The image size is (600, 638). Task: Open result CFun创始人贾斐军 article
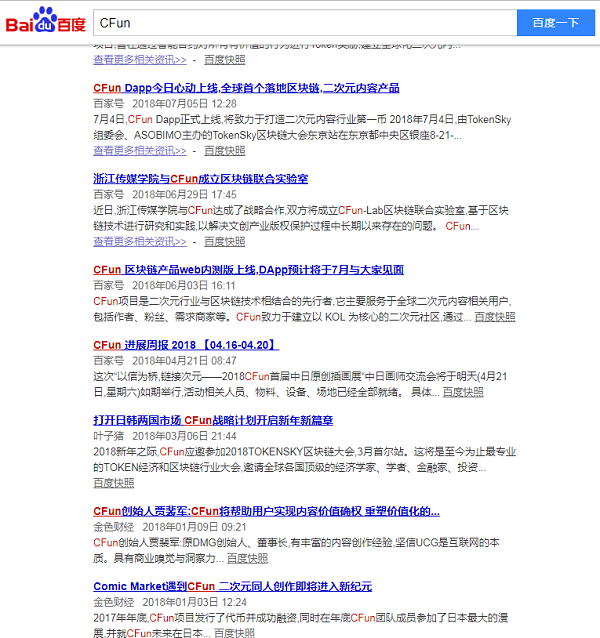click(266, 511)
